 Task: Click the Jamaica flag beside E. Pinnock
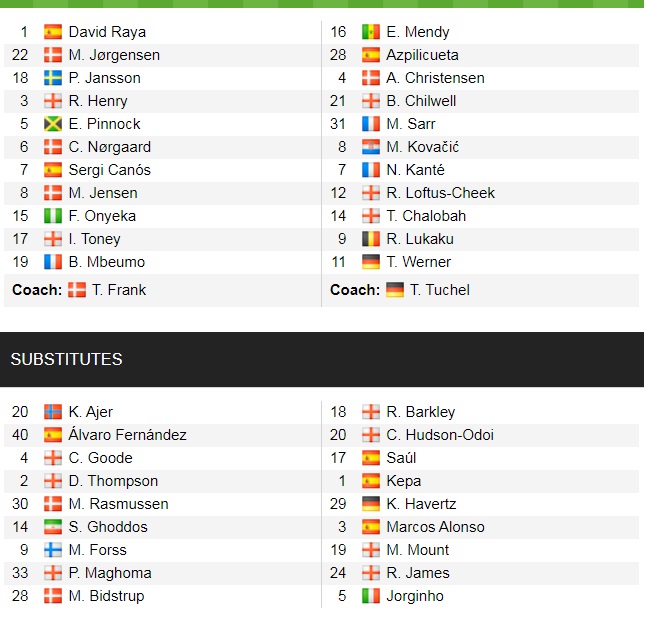pyautogui.click(x=53, y=124)
